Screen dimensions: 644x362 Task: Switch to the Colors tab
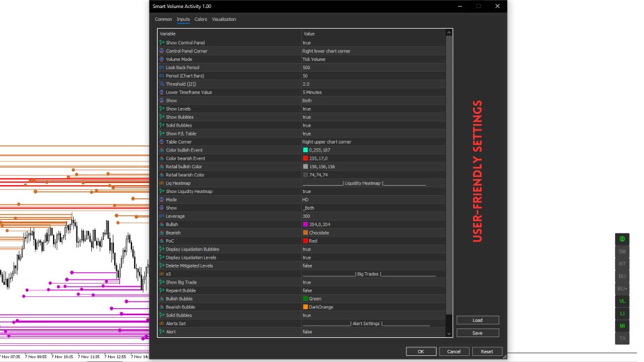(201, 19)
